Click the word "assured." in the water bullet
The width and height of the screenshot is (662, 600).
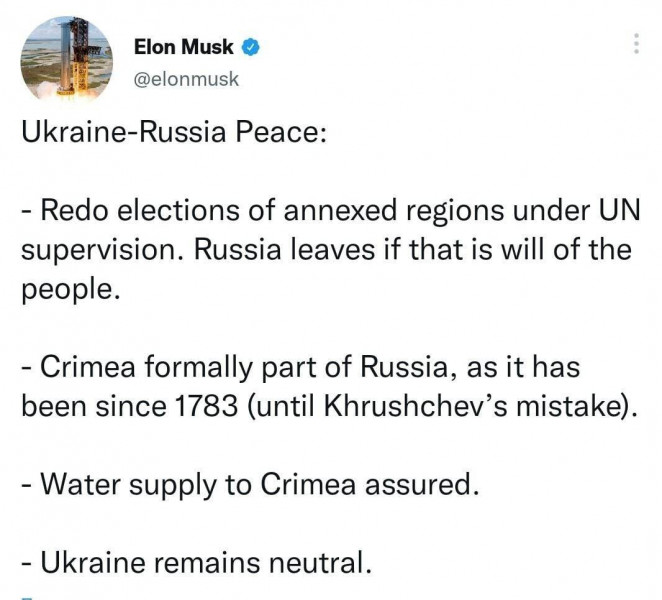422,484
